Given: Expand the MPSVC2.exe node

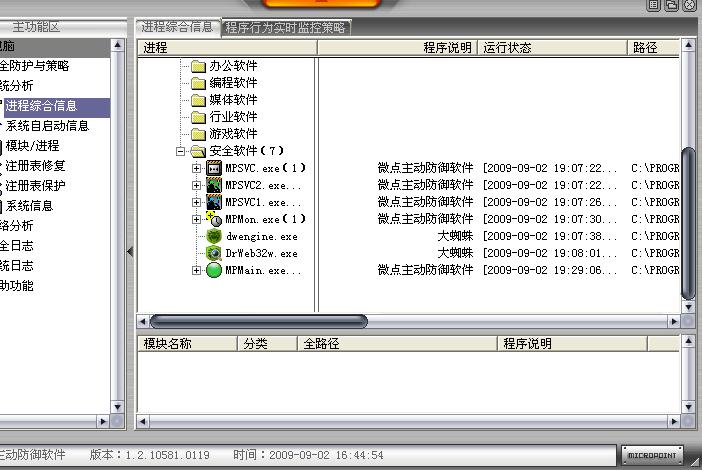Looking at the screenshot, I should (196, 185).
